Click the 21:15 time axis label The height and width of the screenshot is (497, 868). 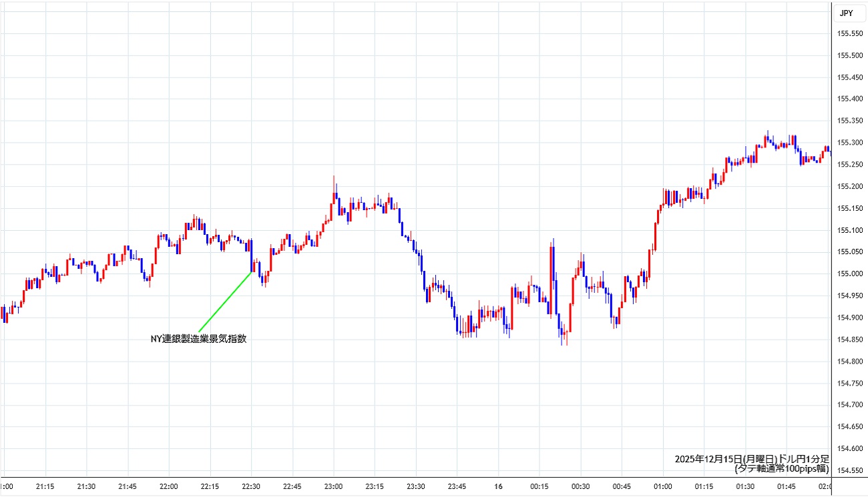point(45,486)
